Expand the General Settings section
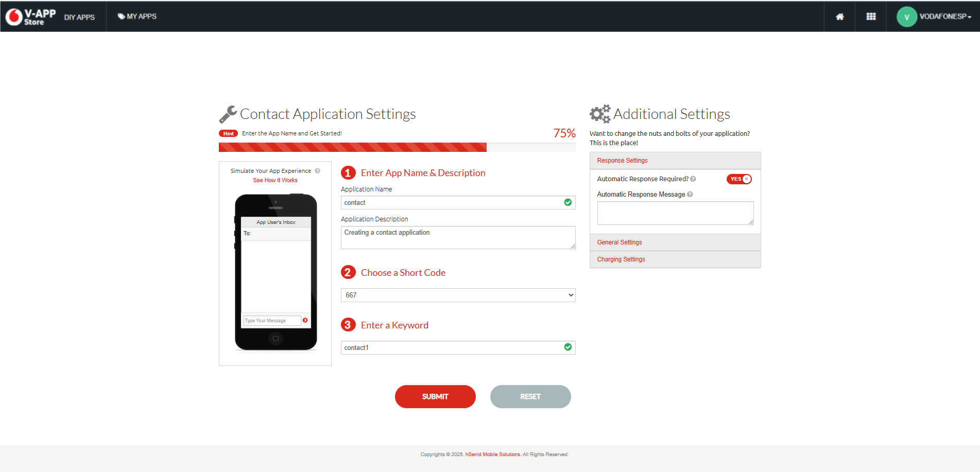 (x=620, y=242)
